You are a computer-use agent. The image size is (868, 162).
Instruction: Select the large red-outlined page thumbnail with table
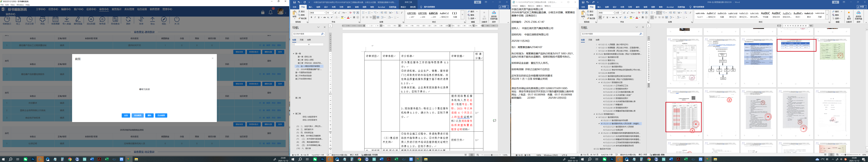pos(684,117)
